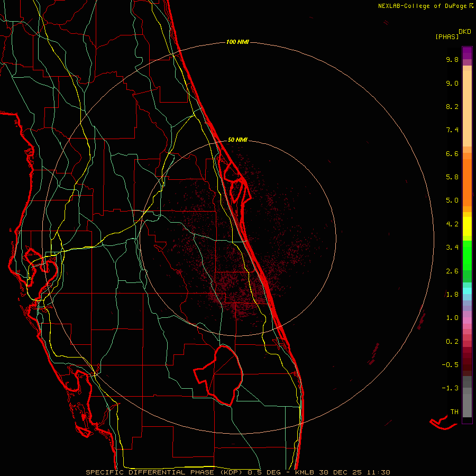Click the 11:30 timestamp

[379, 472]
